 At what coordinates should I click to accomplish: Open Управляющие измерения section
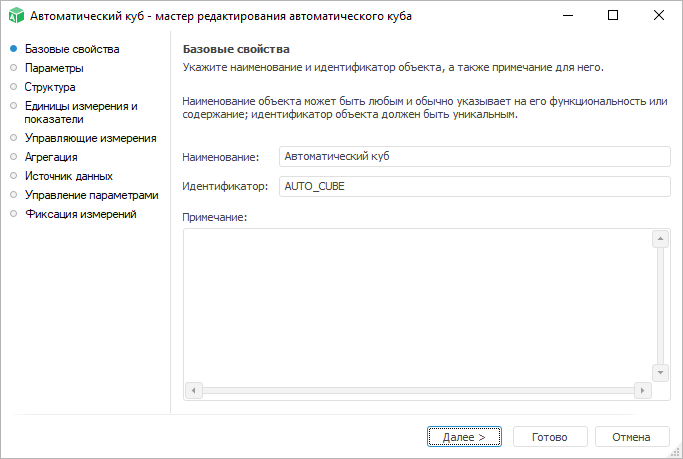pos(90,138)
